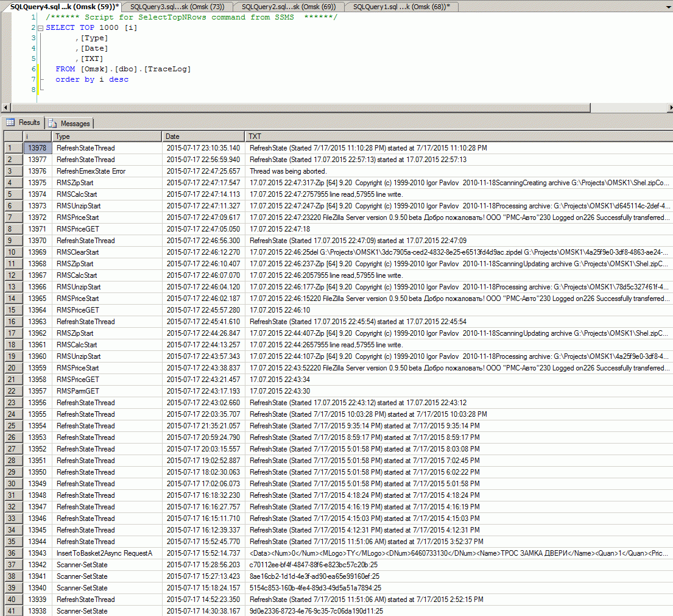Image resolution: width=673 pixels, height=616 pixels.
Task: Open the Messages tab
Action: (69, 124)
